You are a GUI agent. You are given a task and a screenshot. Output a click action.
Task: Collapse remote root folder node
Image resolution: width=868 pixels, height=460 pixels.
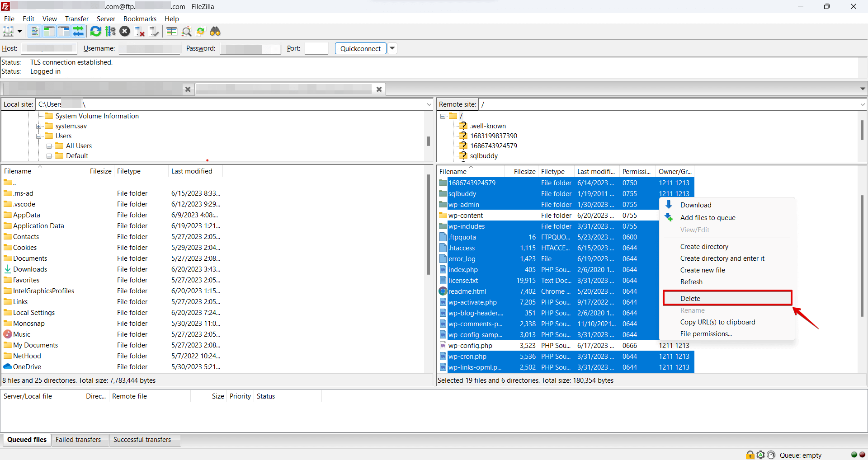[x=443, y=116]
